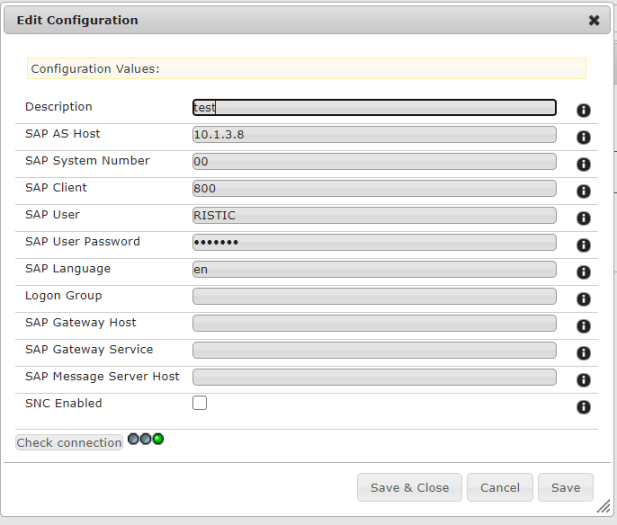Screen dimensions: 617x525
Task: Click info icon for SAP AS Host
Action: (x=584, y=137)
